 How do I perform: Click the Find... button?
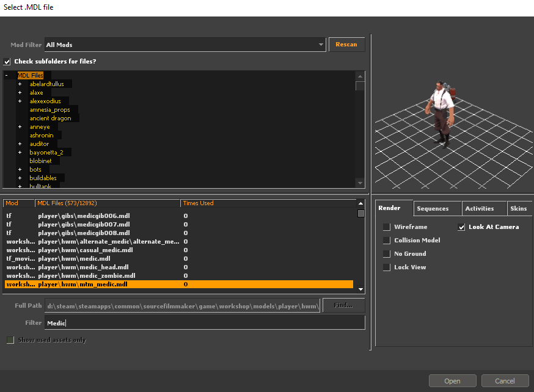(343, 305)
